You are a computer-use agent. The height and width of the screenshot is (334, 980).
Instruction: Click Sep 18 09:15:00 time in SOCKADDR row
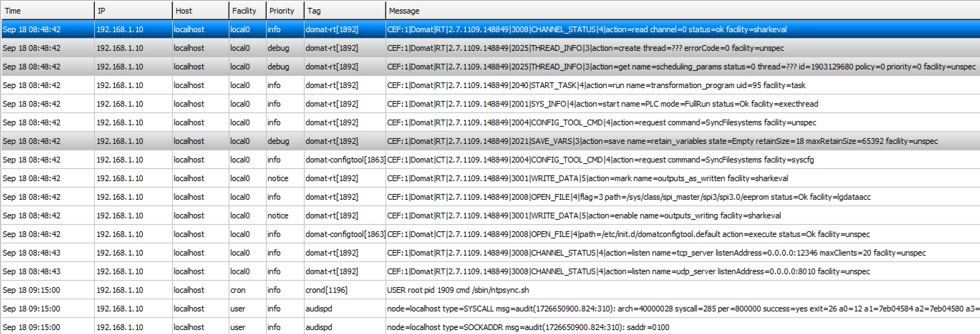click(31, 328)
